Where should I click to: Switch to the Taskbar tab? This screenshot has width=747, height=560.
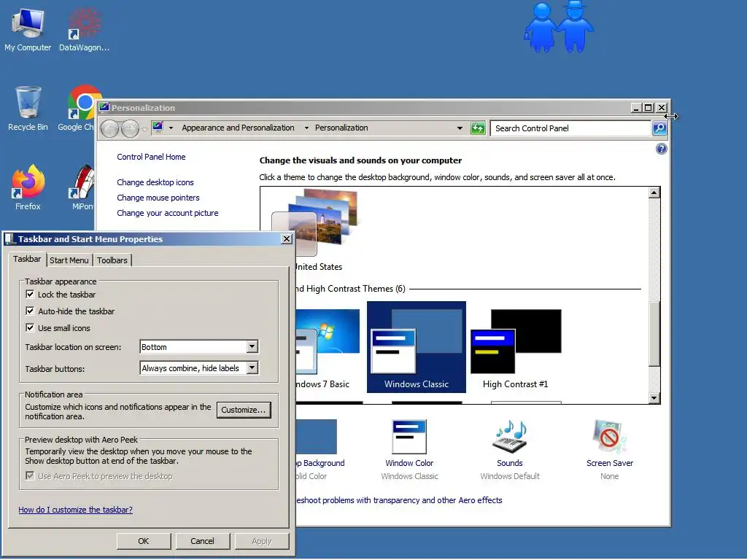coord(27,259)
